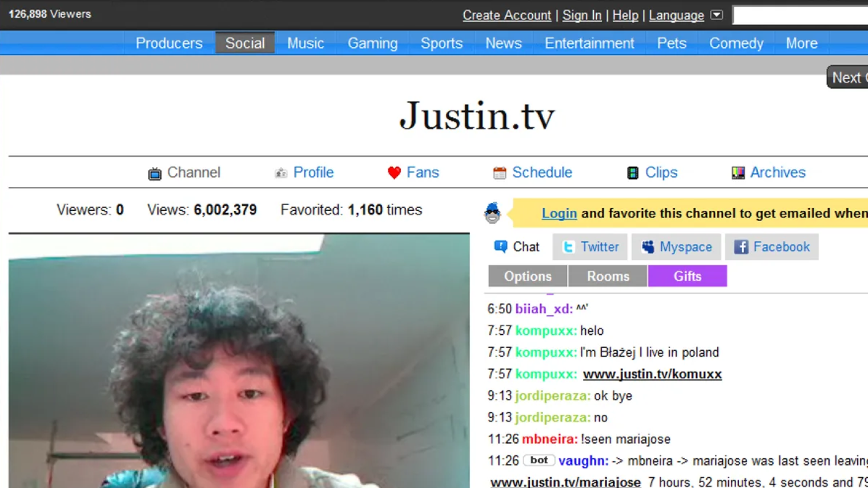This screenshot has width=868, height=488.
Task: Select the Channel tab
Action: 194,173
